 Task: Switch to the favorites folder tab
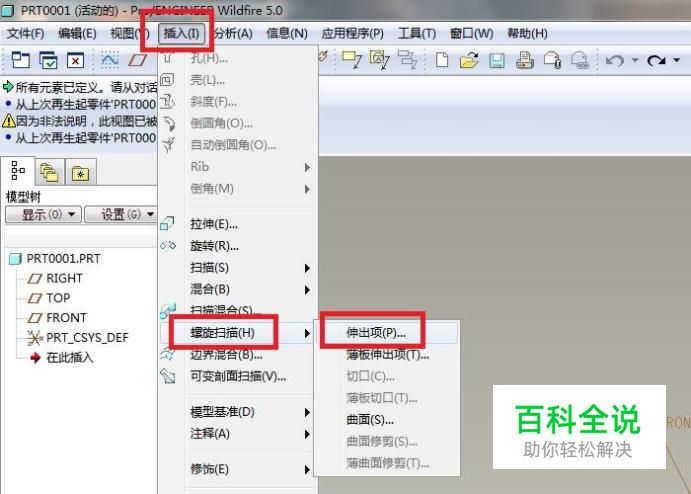(x=80, y=172)
